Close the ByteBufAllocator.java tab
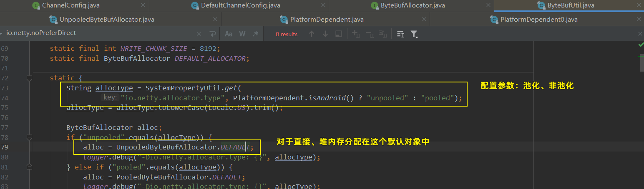This screenshot has height=189, width=644. (488, 5)
